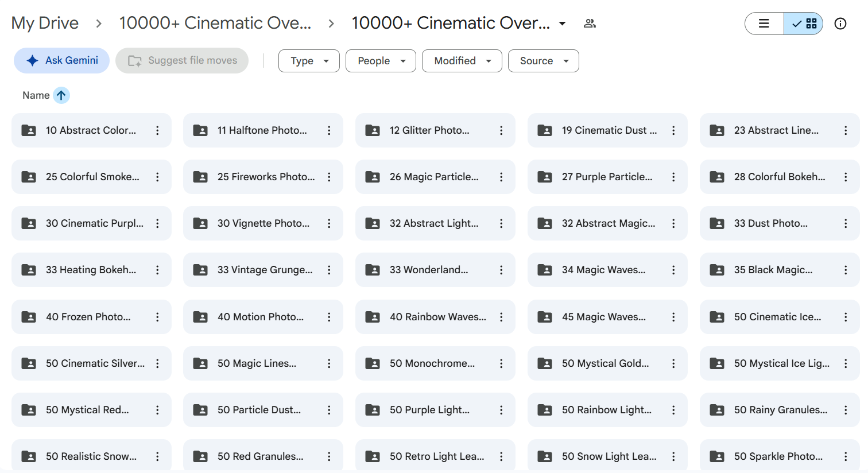
Task: Open more actions for 19 Cinematic Dust folder
Action: coord(673,130)
